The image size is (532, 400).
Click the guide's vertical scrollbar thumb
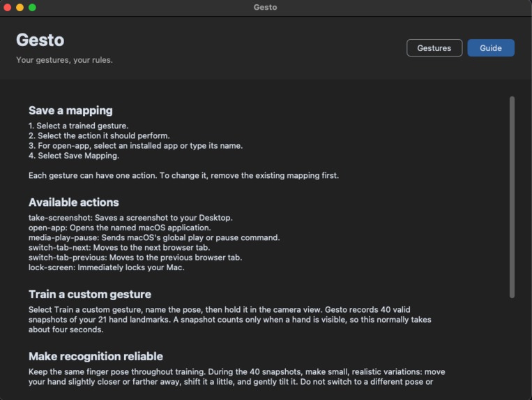[512, 197]
